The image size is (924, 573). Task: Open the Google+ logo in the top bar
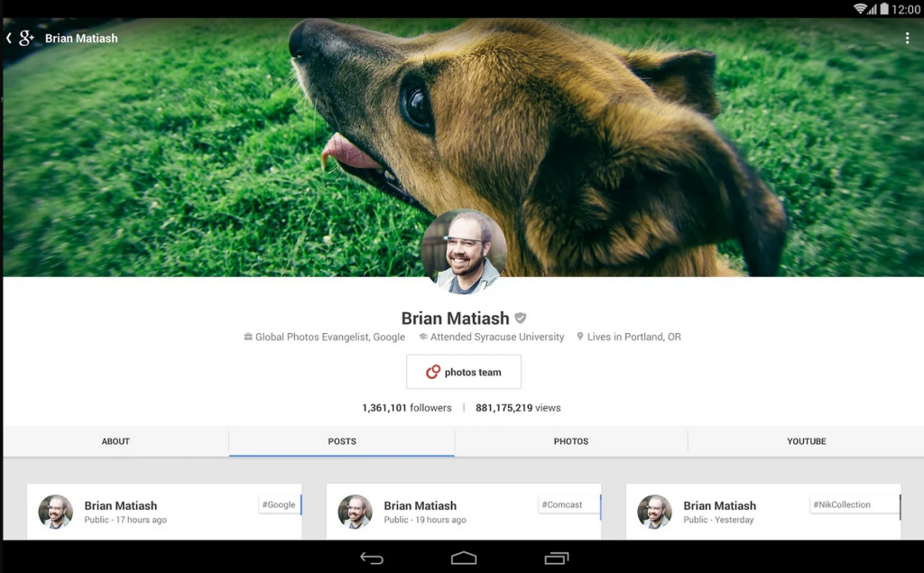point(26,38)
